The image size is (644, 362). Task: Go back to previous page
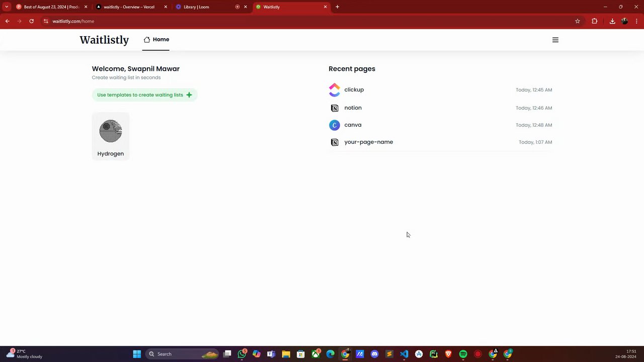7,21
